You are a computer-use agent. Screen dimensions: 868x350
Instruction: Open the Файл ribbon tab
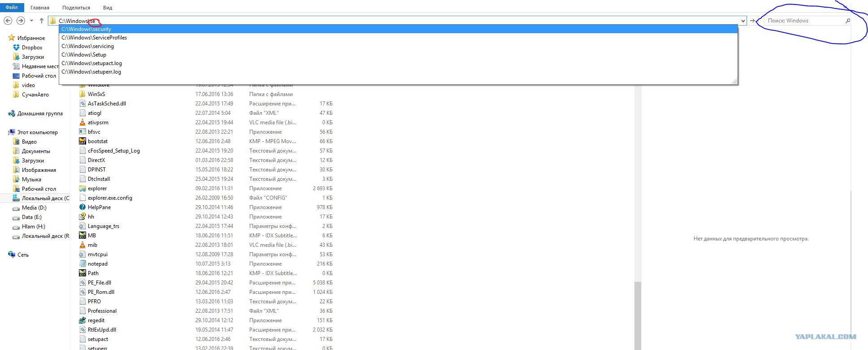12,7
